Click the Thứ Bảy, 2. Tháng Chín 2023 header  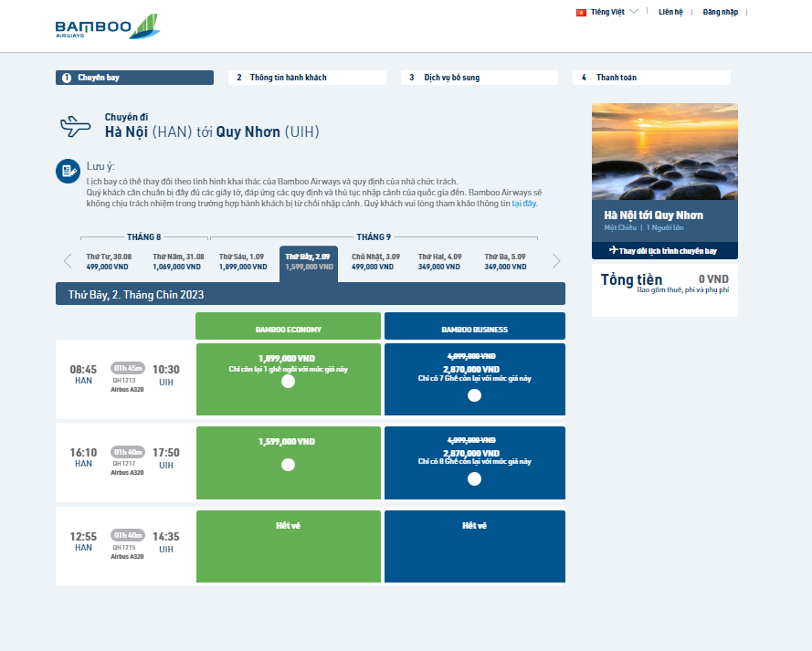[311, 294]
